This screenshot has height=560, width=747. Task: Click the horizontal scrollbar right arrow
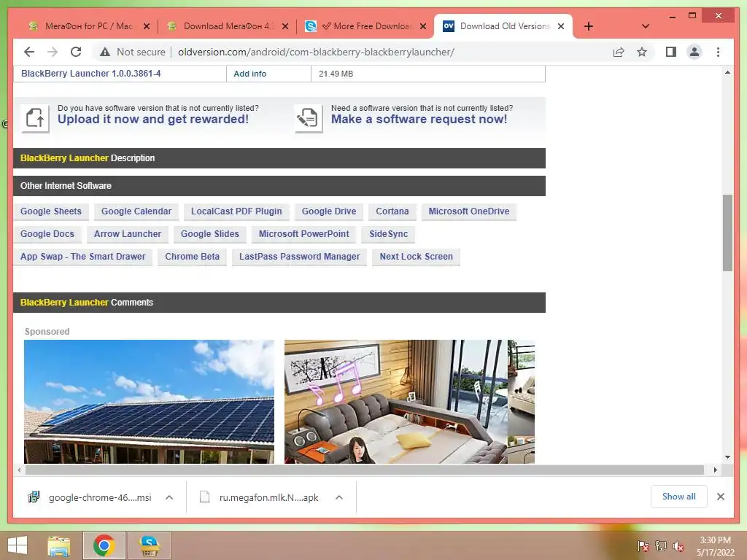point(715,470)
